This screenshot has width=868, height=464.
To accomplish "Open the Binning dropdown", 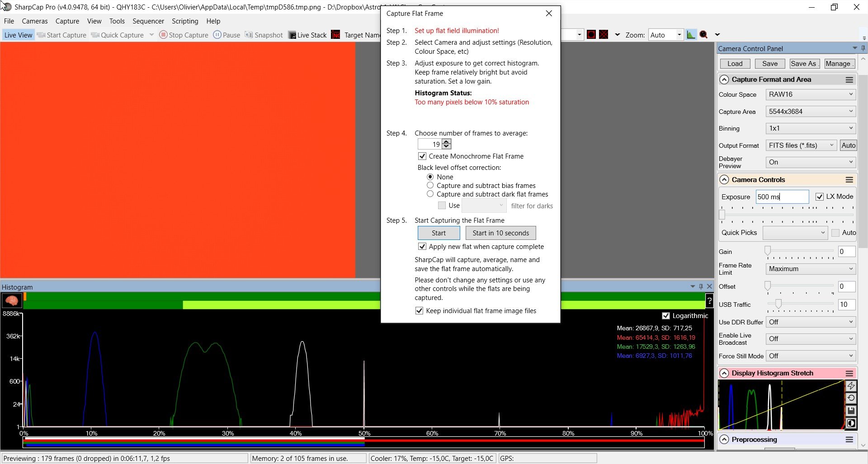I will (x=811, y=128).
